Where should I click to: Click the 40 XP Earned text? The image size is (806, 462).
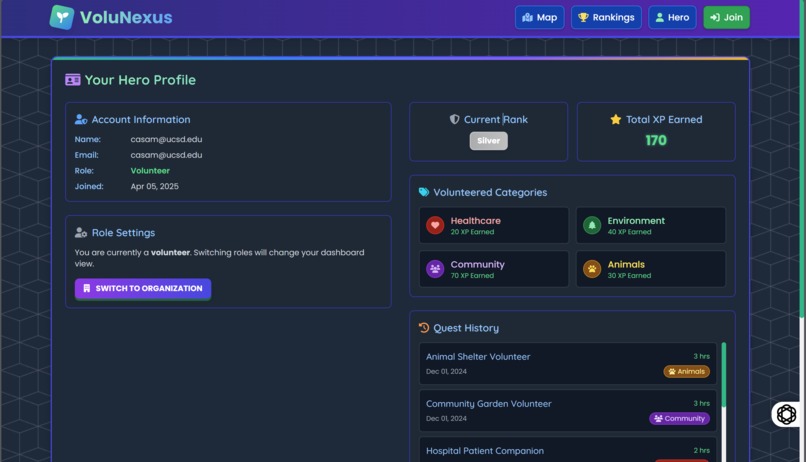(629, 232)
